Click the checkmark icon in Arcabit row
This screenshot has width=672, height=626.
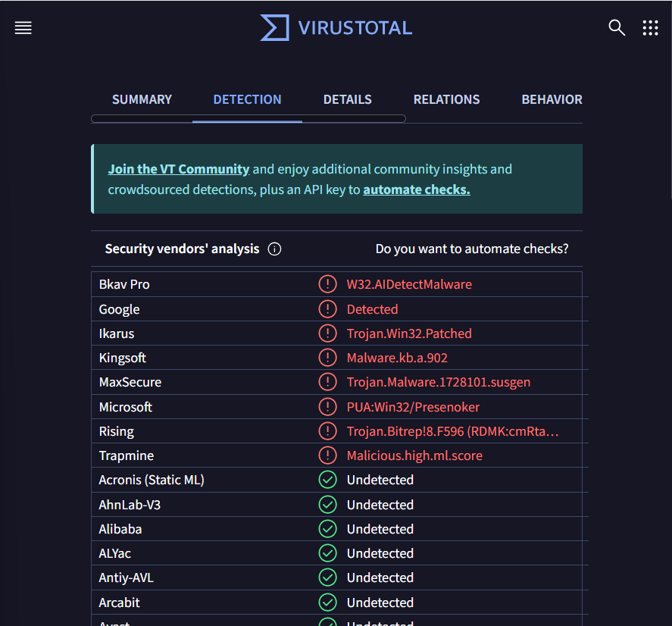(x=327, y=603)
